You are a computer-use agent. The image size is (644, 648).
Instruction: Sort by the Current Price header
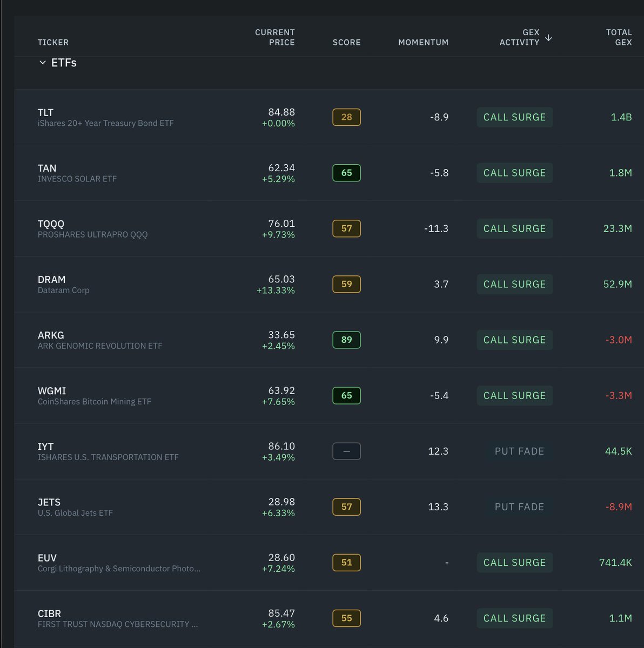point(275,37)
